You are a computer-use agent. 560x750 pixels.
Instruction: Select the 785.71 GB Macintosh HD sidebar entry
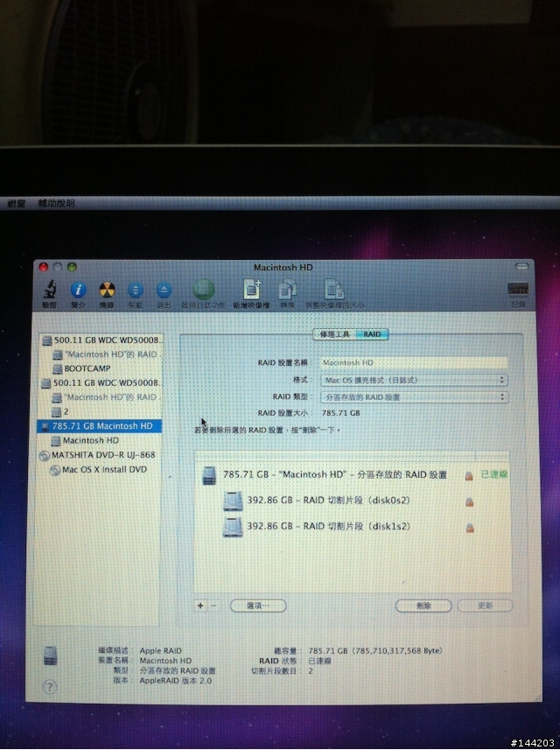(100, 426)
